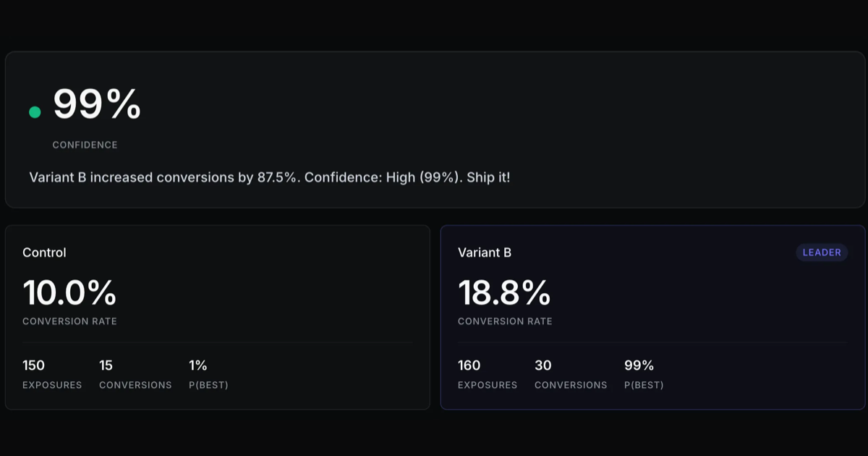Screen dimensions: 868x456
Task: Click the Variant B summary sentence
Action: [x=270, y=177]
